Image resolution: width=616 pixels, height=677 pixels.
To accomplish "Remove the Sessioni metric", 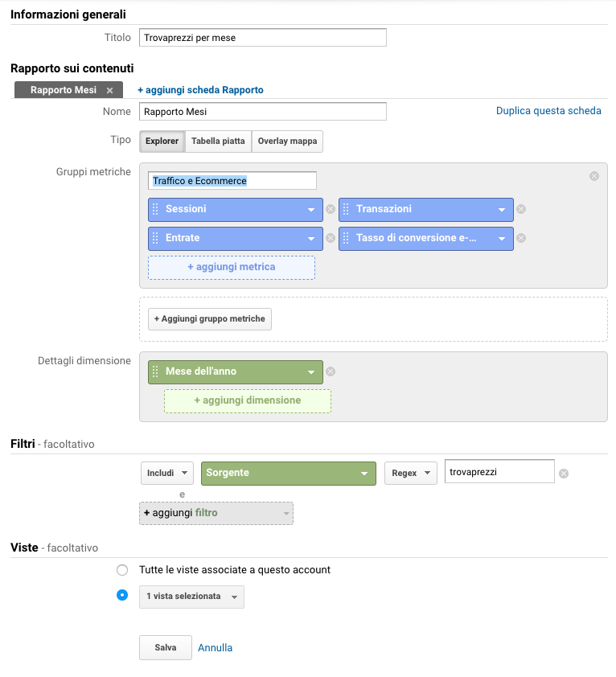I will click(x=331, y=209).
